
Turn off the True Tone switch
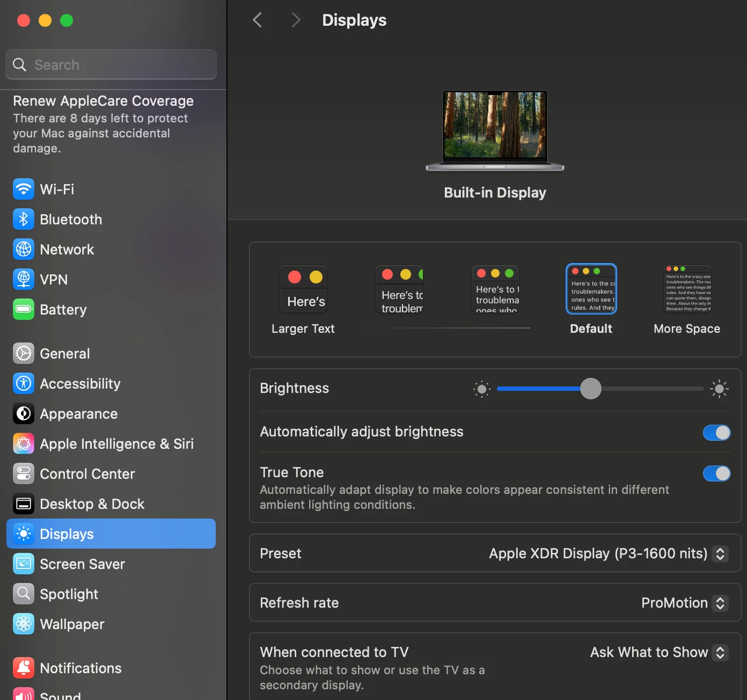click(x=717, y=473)
